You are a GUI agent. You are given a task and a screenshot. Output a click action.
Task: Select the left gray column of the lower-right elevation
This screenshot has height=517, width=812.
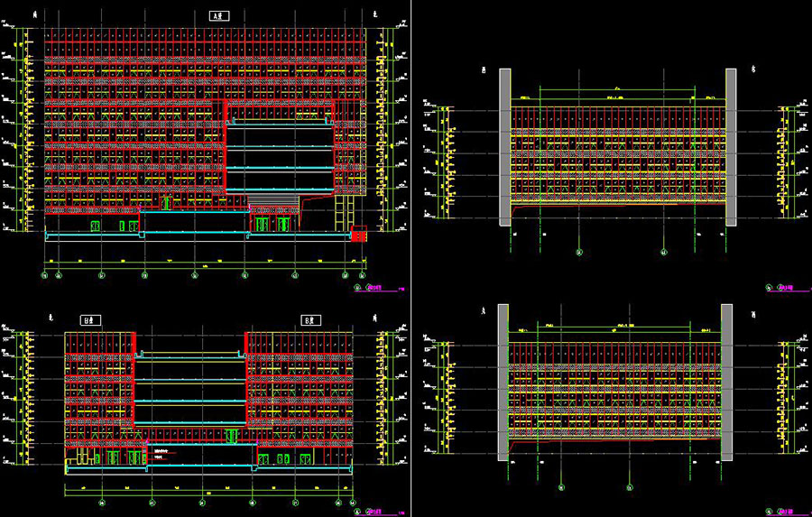(x=503, y=383)
